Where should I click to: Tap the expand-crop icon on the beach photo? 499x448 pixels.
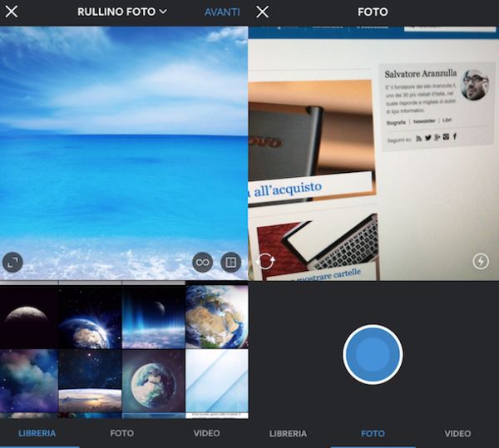(x=12, y=263)
